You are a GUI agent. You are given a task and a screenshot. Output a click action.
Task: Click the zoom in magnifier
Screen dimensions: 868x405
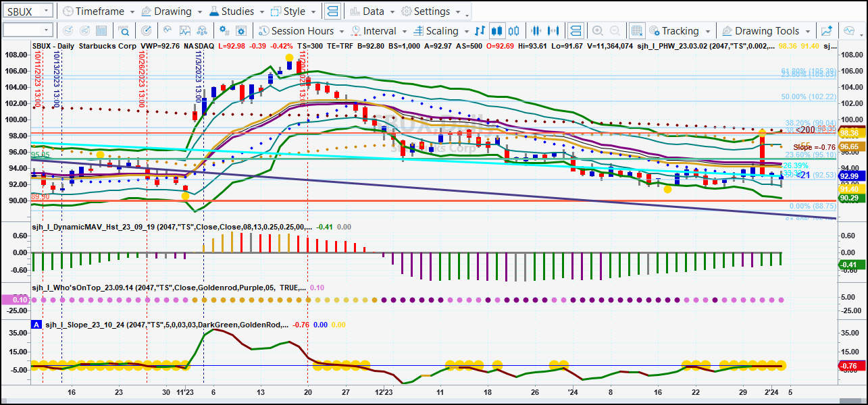pos(598,31)
